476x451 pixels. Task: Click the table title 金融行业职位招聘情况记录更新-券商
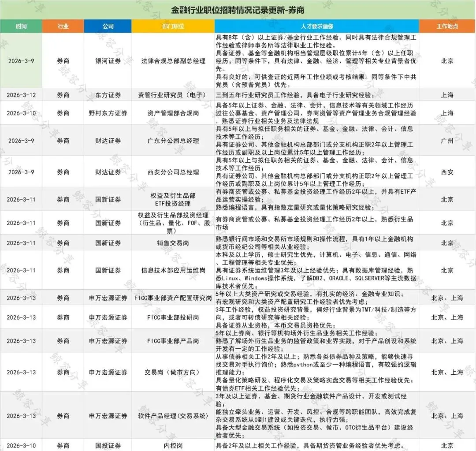click(x=238, y=10)
